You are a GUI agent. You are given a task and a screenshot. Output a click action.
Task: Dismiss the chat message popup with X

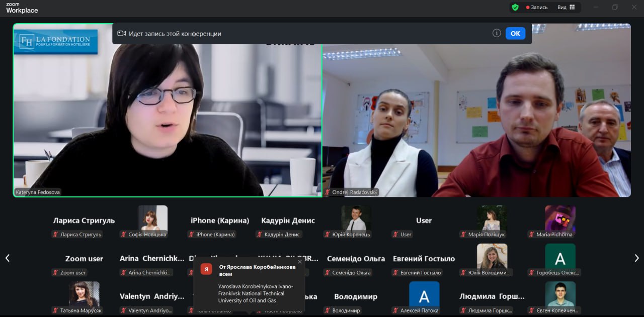coord(300,262)
